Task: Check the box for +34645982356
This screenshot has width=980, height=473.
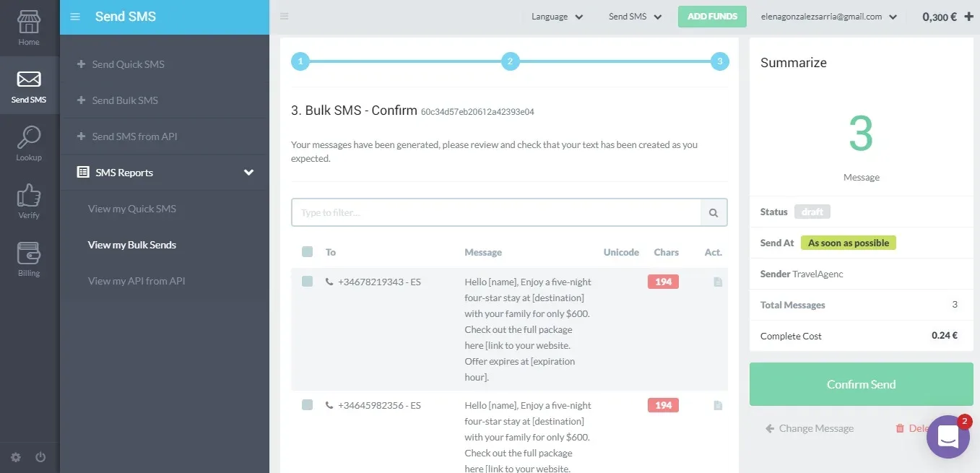Action: 308,405
